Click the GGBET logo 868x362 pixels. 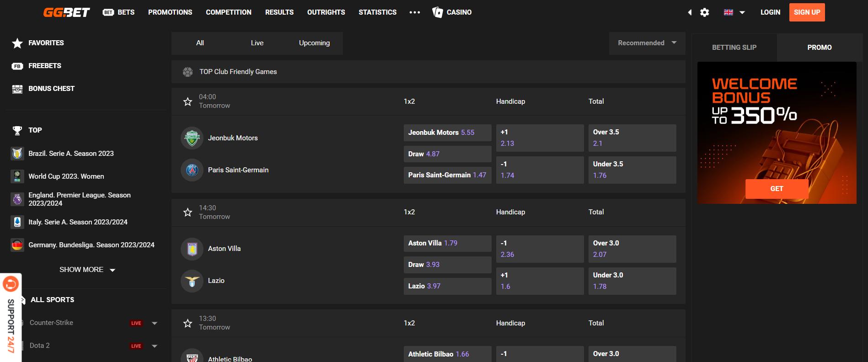point(67,12)
